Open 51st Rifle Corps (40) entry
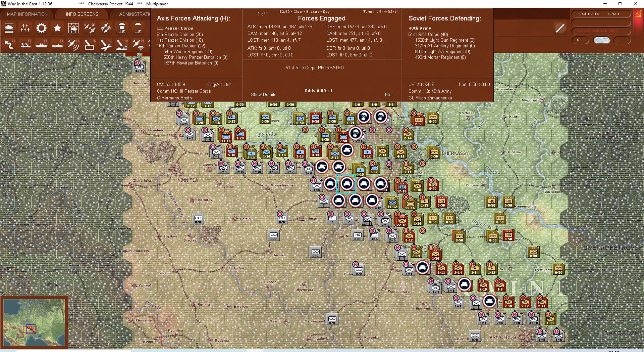 pyautogui.click(x=428, y=34)
